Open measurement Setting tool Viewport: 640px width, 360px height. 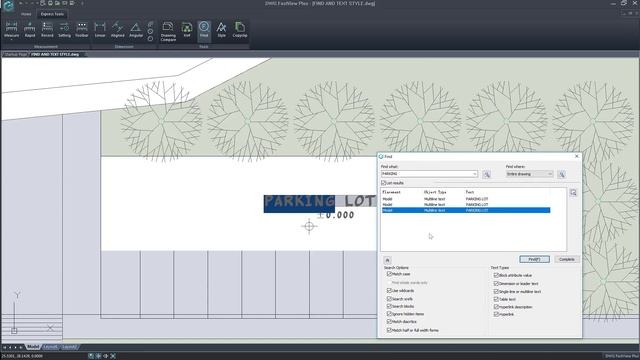[64, 30]
